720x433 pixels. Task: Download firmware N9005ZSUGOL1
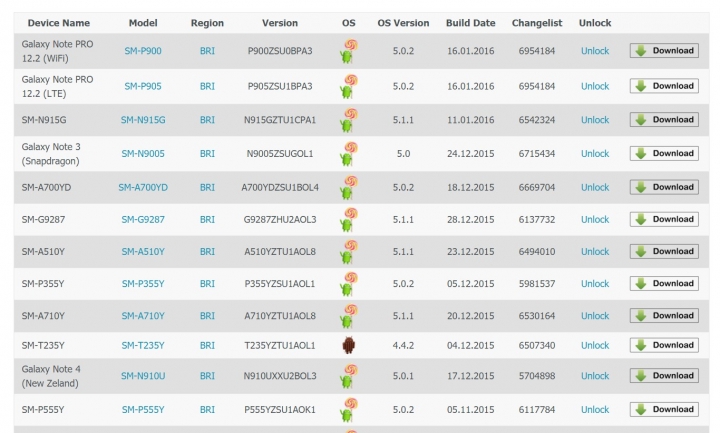664,153
